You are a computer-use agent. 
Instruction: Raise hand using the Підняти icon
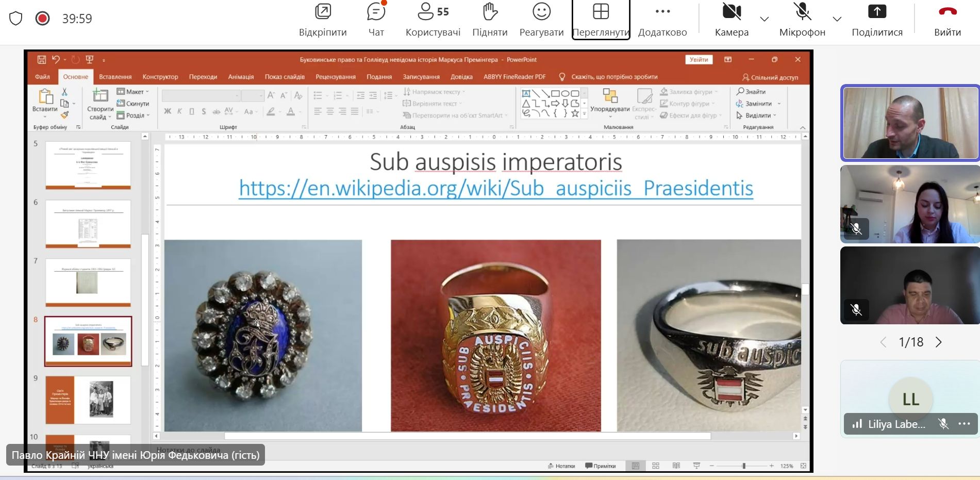pyautogui.click(x=490, y=12)
